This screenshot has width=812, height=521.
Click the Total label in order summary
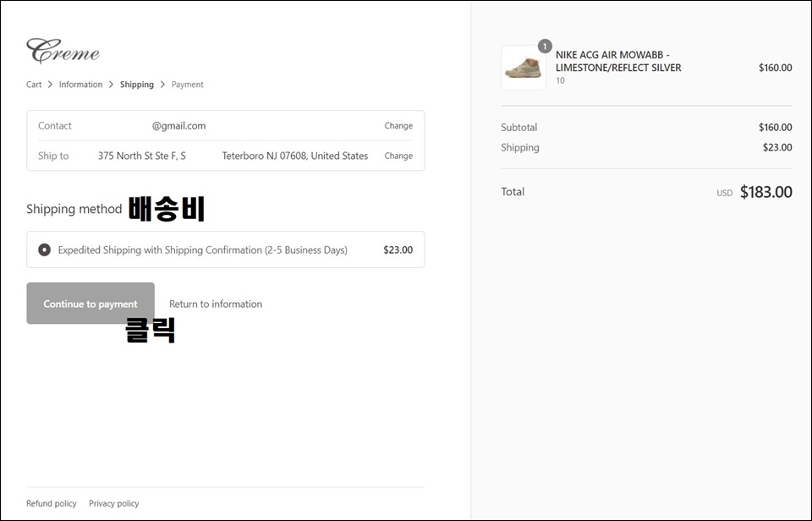coord(513,192)
